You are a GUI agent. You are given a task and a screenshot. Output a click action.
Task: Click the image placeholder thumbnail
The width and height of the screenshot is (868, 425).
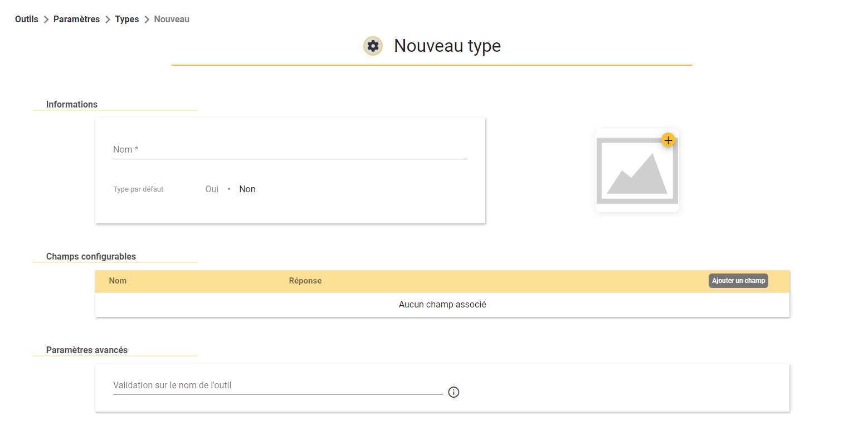637,170
